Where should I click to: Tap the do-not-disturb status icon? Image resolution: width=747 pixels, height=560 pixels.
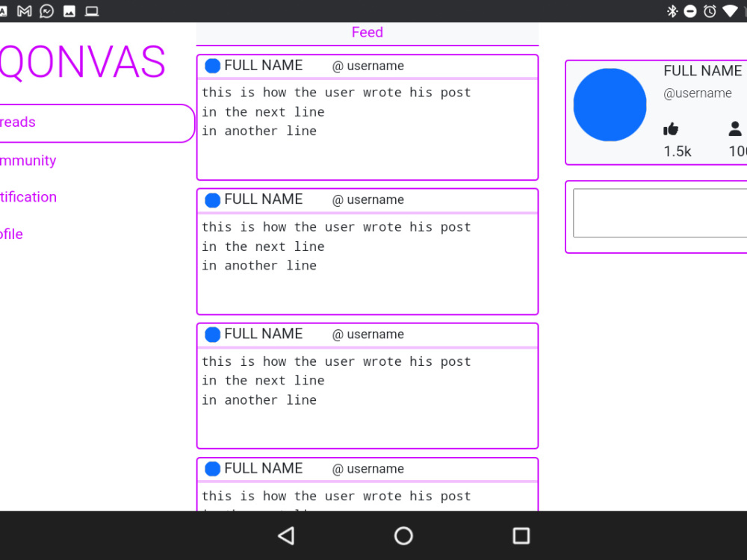tap(689, 11)
